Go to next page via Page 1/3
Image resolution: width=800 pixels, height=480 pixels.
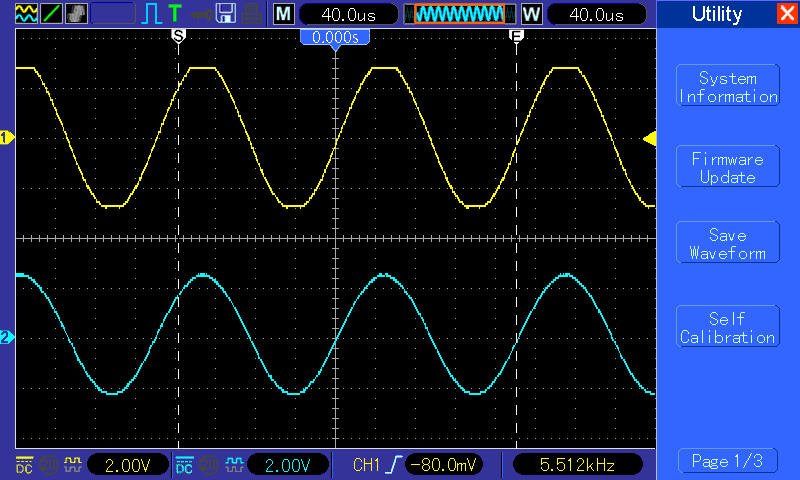728,461
